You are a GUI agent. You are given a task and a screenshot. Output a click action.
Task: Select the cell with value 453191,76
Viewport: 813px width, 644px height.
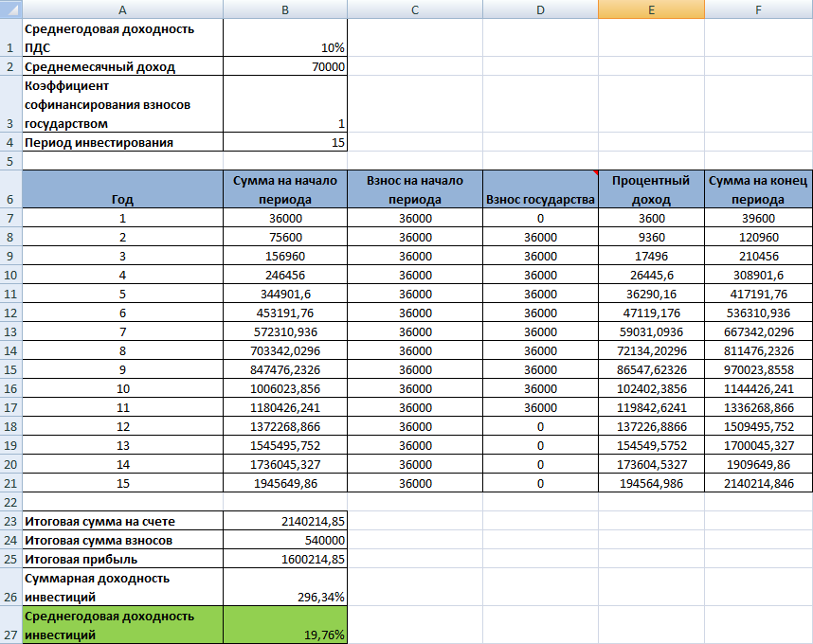tap(285, 313)
